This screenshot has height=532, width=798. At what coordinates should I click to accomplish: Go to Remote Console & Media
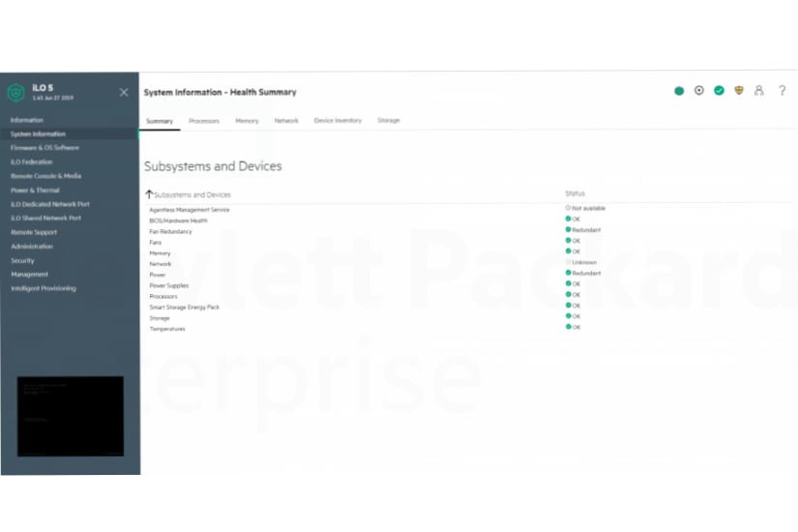(45, 176)
